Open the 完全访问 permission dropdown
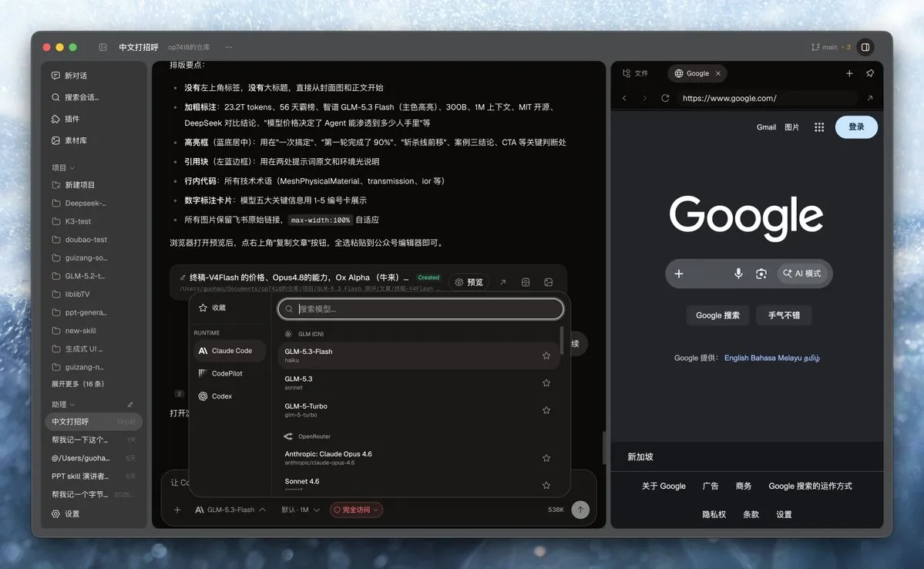This screenshot has height=569, width=924. point(356,510)
